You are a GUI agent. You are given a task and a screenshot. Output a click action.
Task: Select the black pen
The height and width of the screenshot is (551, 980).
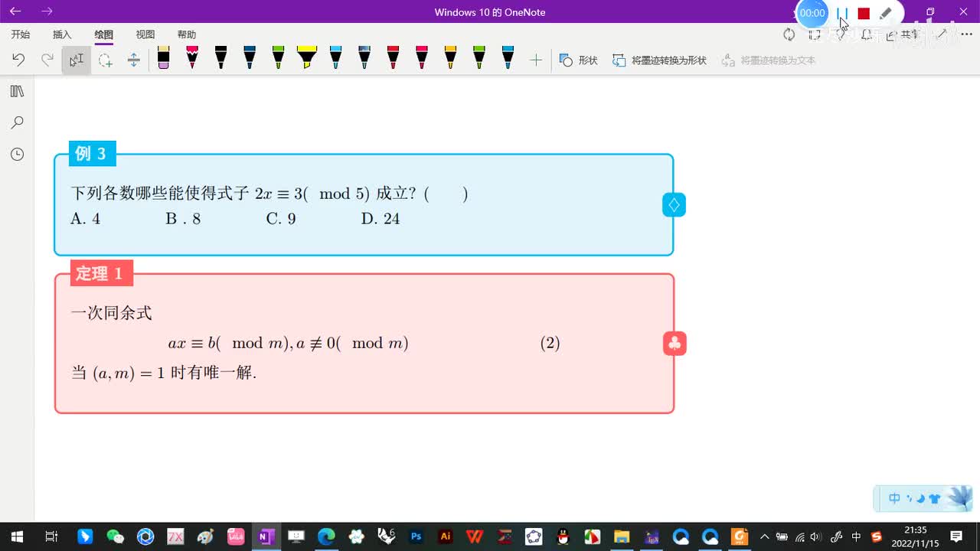(x=220, y=58)
